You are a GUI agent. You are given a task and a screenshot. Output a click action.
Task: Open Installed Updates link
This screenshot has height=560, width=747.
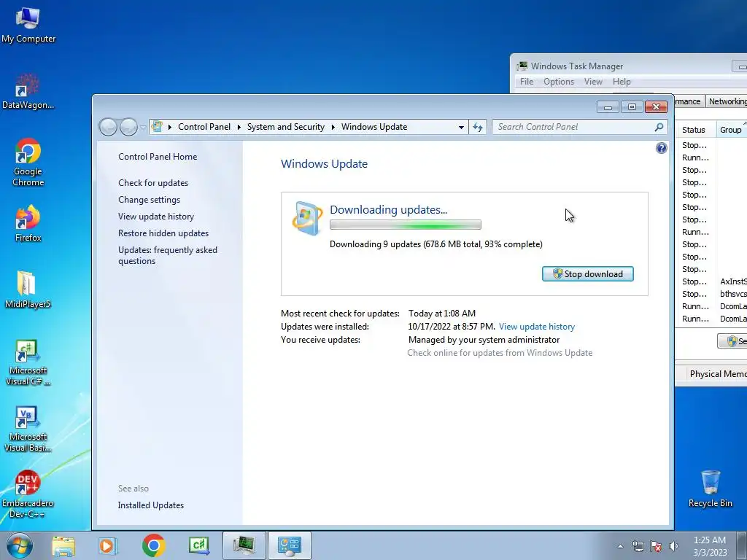[x=150, y=505]
